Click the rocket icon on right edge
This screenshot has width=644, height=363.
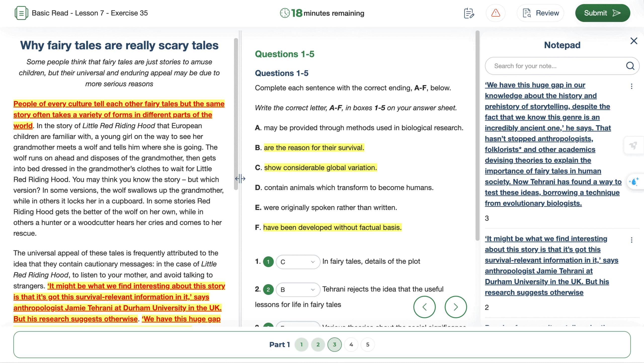tap(633, 145)
